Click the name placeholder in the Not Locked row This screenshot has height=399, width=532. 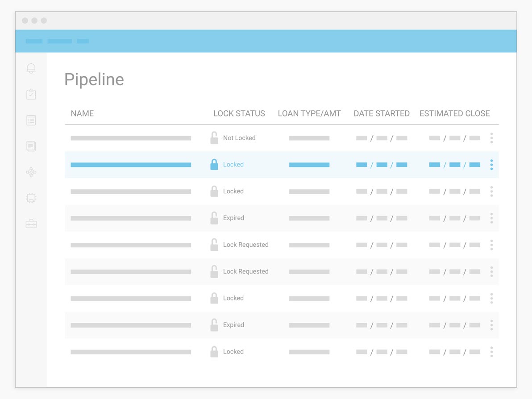coord(131,138)
